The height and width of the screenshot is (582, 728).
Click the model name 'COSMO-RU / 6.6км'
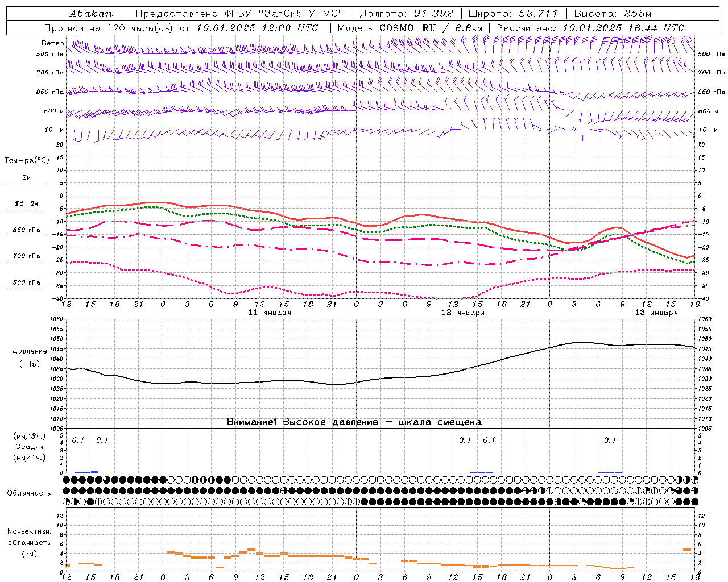431,28
